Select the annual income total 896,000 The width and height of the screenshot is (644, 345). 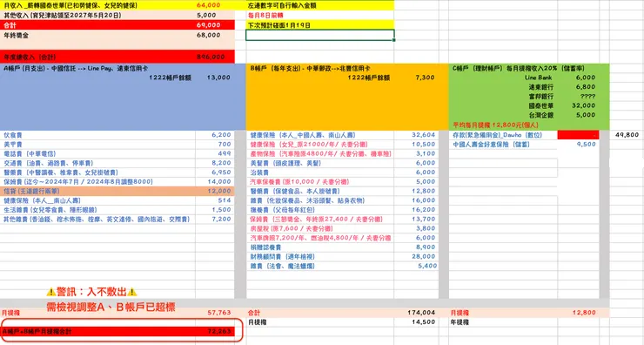211,57
